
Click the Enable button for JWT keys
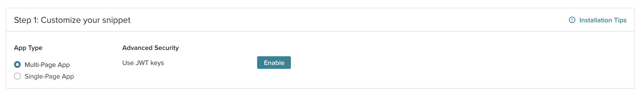tap(274, 63)
